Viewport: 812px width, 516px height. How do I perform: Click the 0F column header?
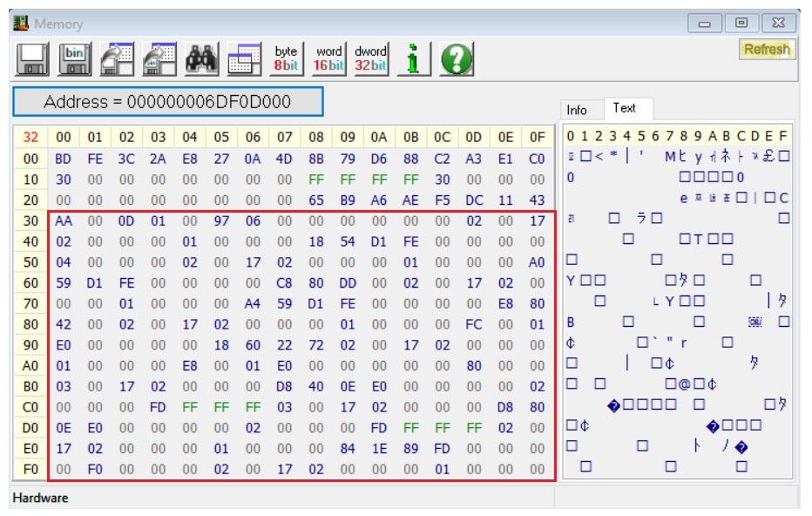[x=537, y=138]
